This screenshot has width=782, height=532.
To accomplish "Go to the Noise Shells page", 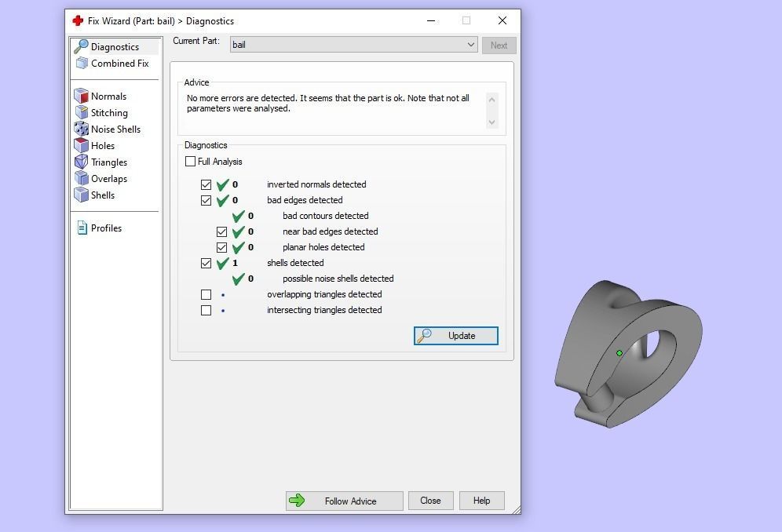I will point(115,129).
